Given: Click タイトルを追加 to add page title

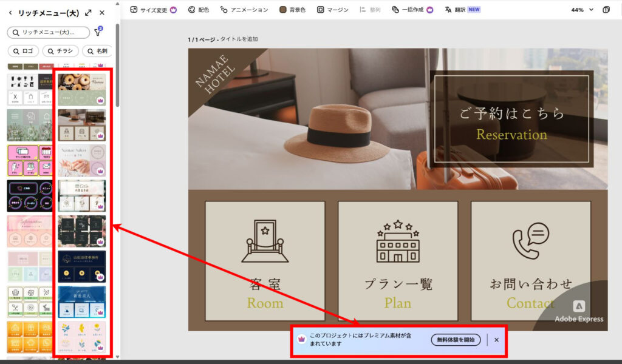Looking at the screenshot, I should point(239,39).
